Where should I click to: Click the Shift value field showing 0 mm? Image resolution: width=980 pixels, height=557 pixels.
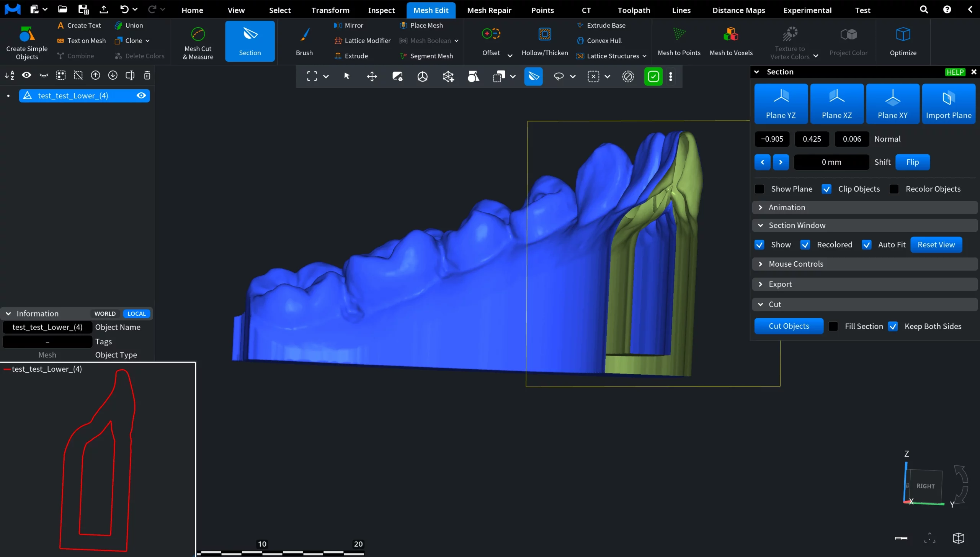(x=831, y=162)
